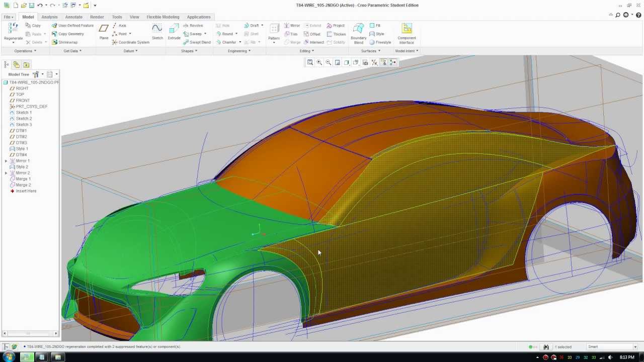Choose the Thicken tool
The image size is (644, 362).
pos(336,34)
